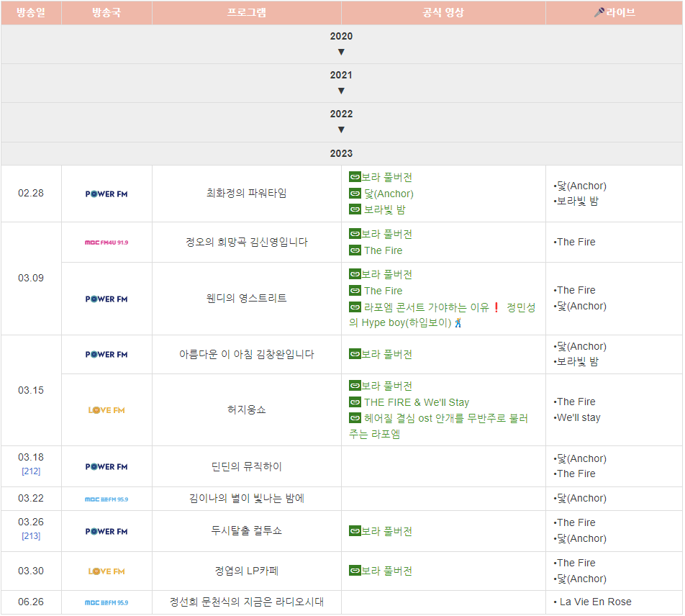Viewport: 685px width, 616px height.
Task: Click the 방송일 column header
Action: click(x=31, y=12)
